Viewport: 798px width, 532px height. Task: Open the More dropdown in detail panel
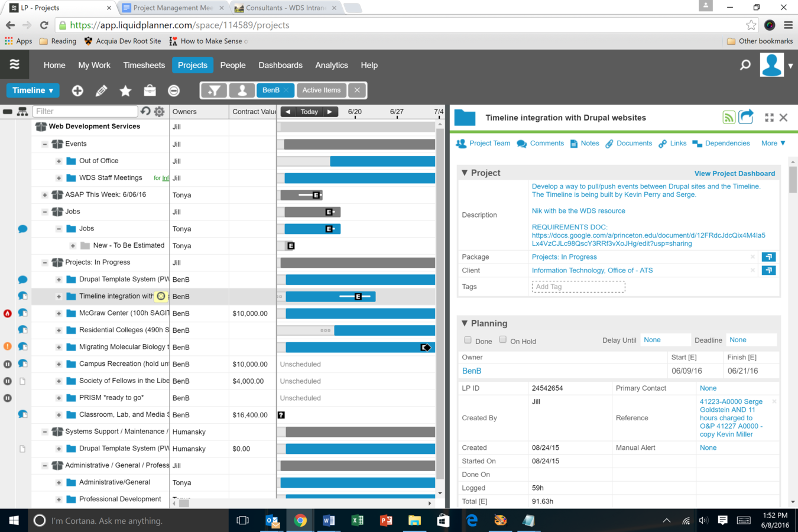(x=773, y=143)
